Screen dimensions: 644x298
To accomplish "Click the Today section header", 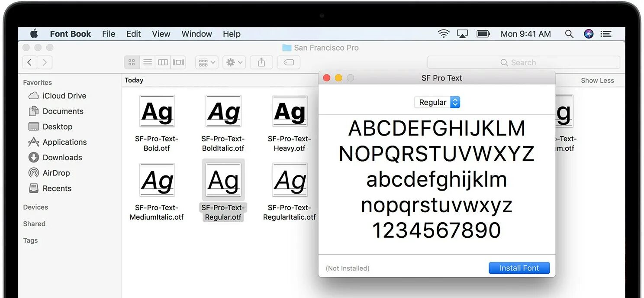I will pyautogui.click(x=134, y=80).
